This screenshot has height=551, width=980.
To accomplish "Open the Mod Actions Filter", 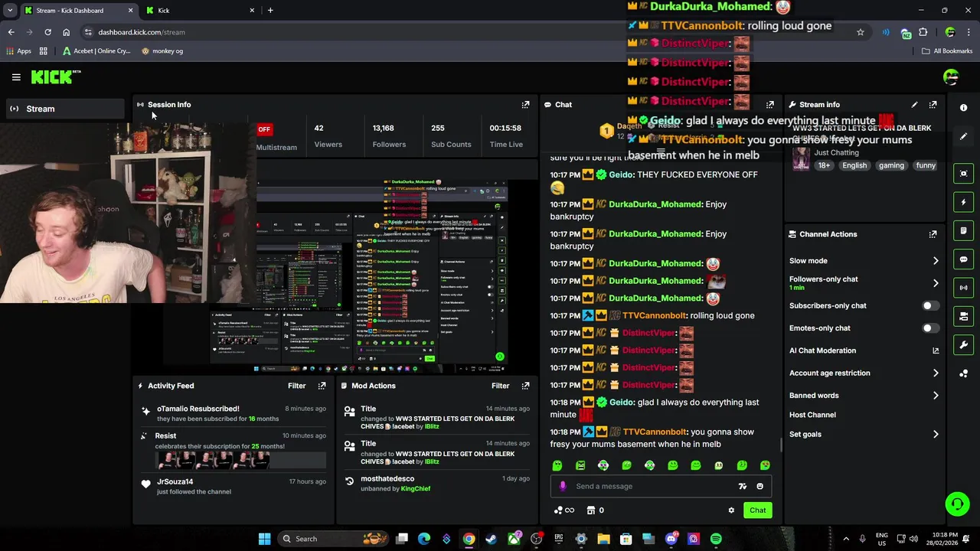I will [500, 386].
